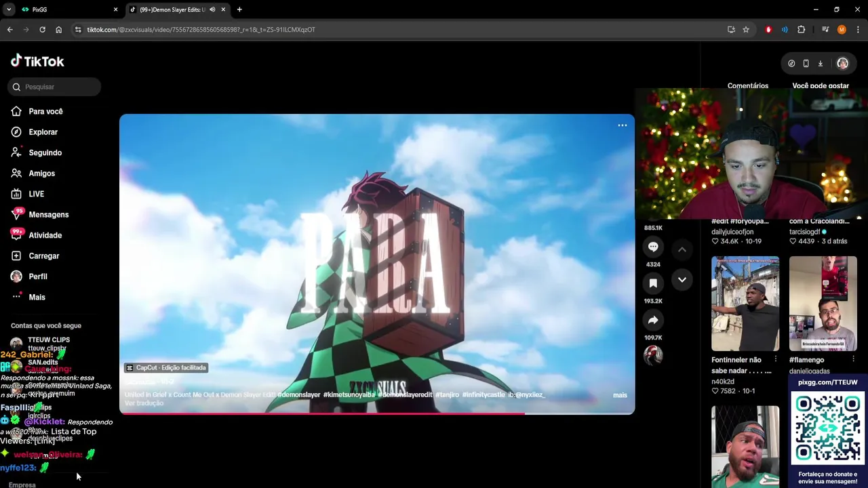Open Mensagens inbox
The height and width of the screenshot is (488, 868).
pos(48,215)
